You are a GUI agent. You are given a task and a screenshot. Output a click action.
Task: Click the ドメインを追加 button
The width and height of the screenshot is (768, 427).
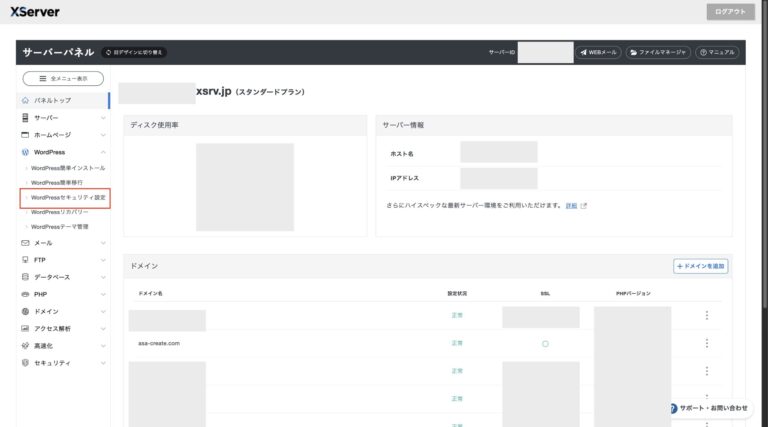pyautogui.click(x=700, y=266)
